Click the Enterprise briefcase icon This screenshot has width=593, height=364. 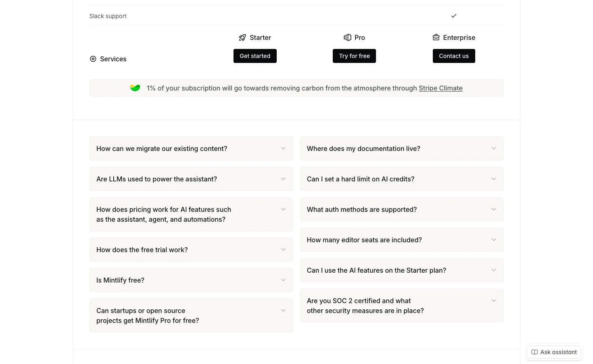[x=436, y=37]
